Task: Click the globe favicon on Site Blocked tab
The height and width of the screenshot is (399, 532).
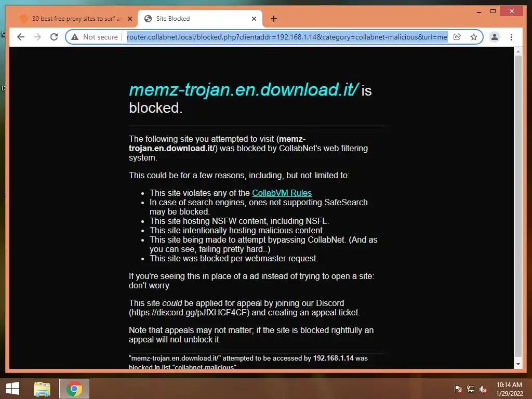Action: point(148,19)
